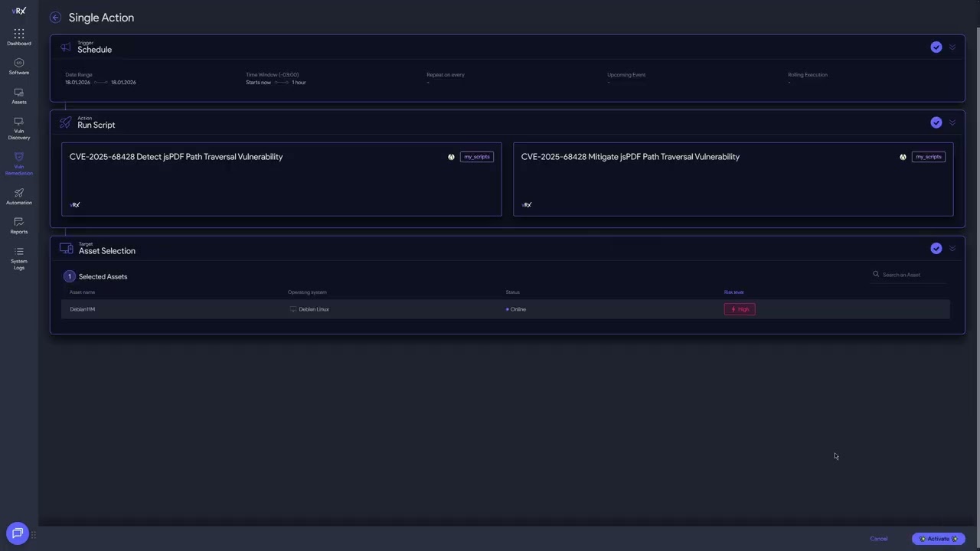This screenshot has width=980, height=551.
Task: Go back using the arrow beside Single Action
Action: (x=55, y=18)
